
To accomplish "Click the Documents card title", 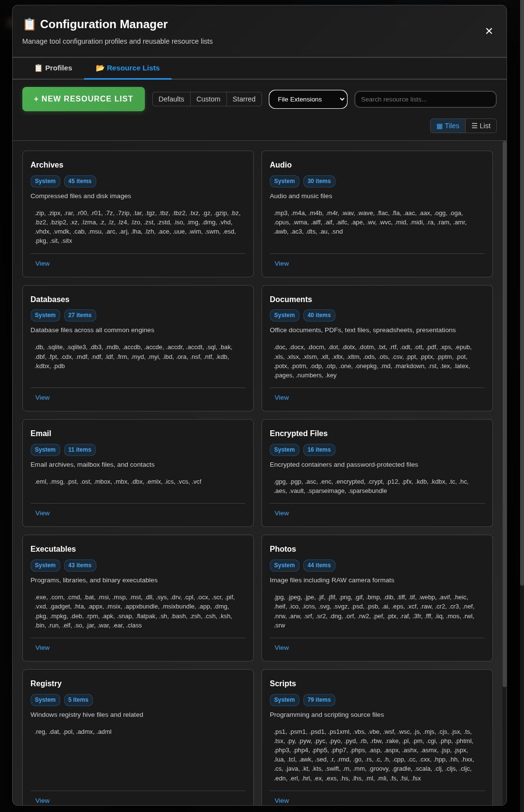I will tap(291, 299).
